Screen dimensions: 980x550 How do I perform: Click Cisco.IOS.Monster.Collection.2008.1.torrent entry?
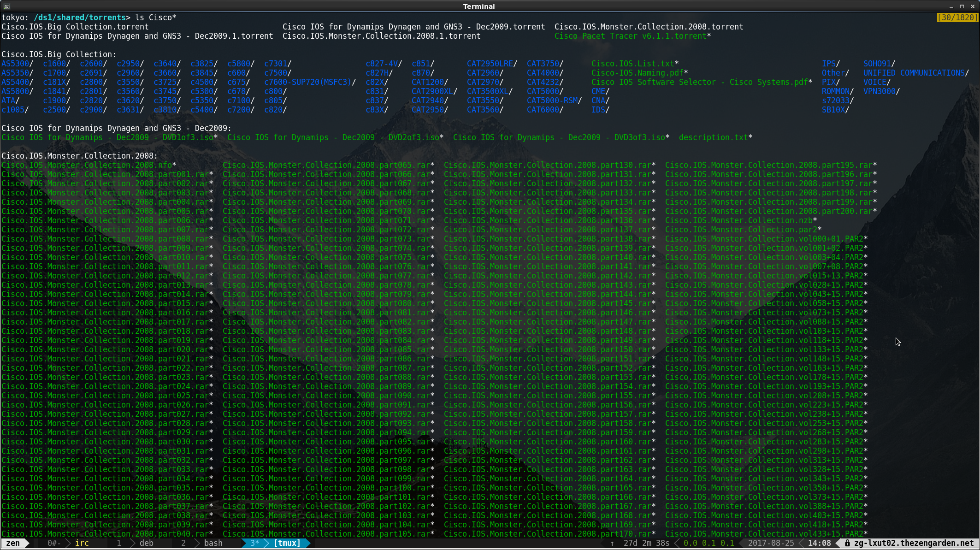[382, 36]
